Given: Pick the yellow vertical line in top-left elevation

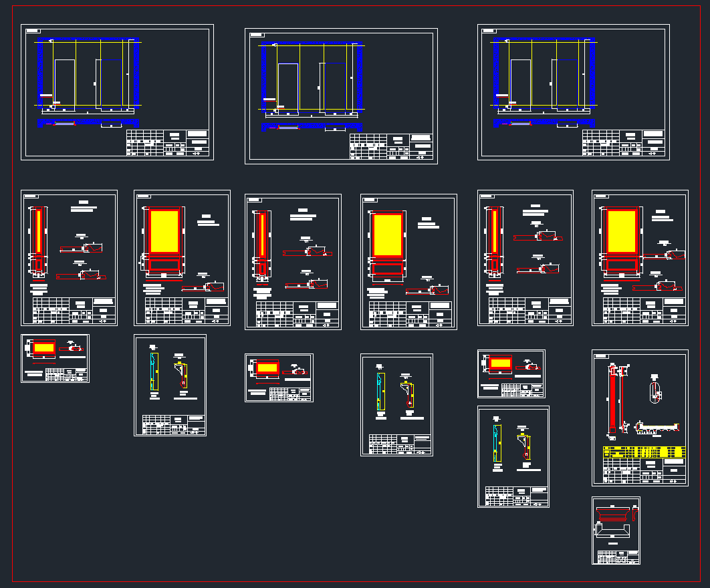Looking at the screenshot, I should (x=100, y=73).
